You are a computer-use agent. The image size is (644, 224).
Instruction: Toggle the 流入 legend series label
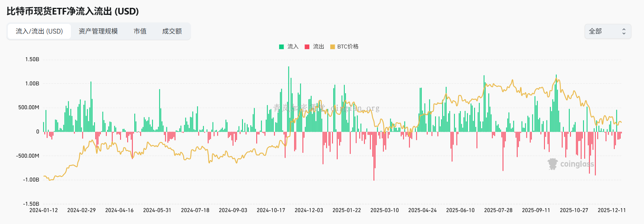pyautogui.click(x=293, y=47)
